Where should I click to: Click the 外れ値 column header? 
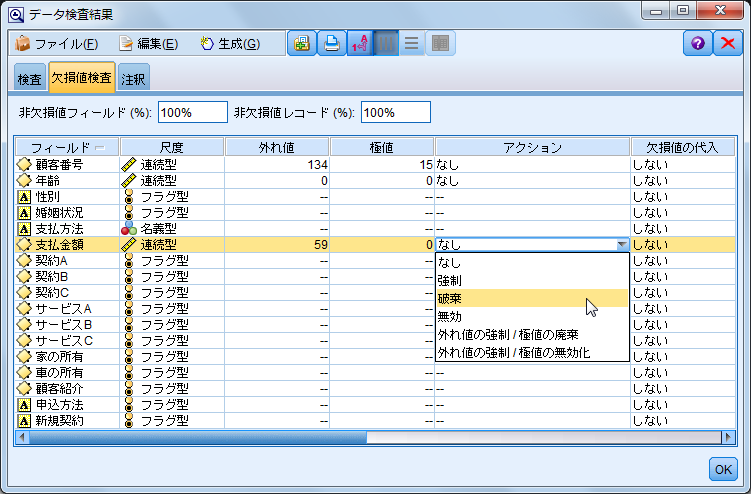(277, 147)
